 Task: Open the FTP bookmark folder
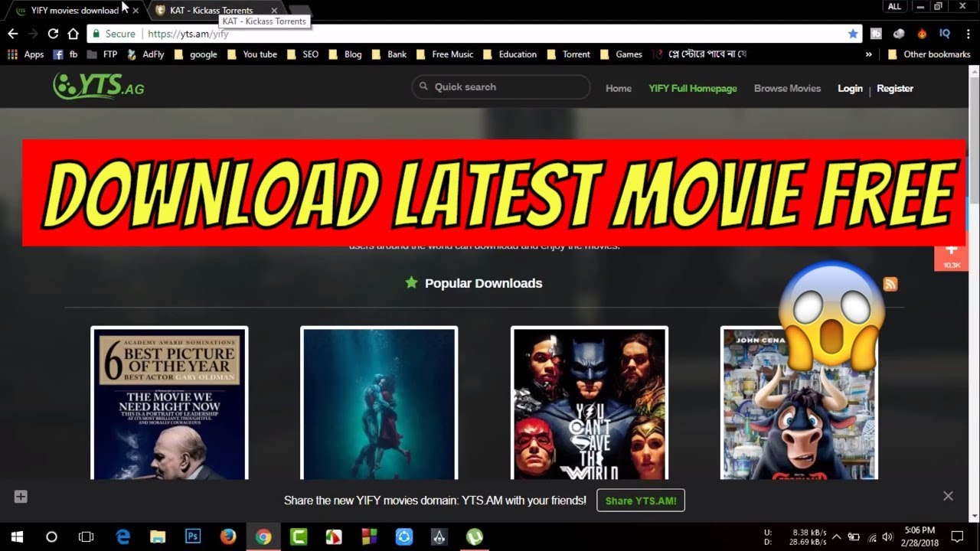(102, 54)
